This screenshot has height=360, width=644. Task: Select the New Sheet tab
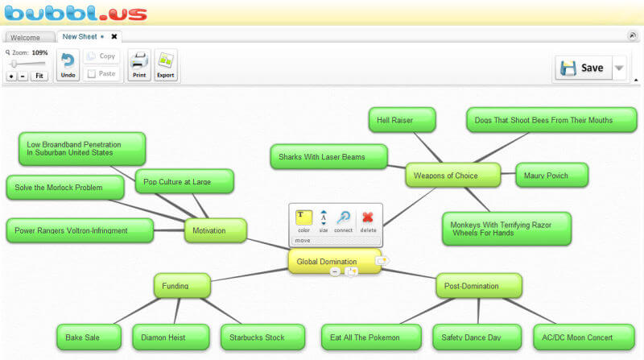(80, 36)
